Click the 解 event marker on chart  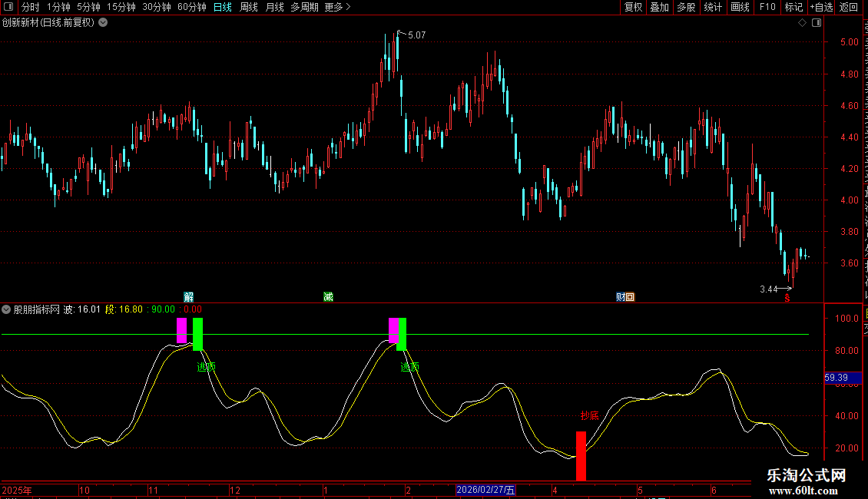click(x=189, y=297)
